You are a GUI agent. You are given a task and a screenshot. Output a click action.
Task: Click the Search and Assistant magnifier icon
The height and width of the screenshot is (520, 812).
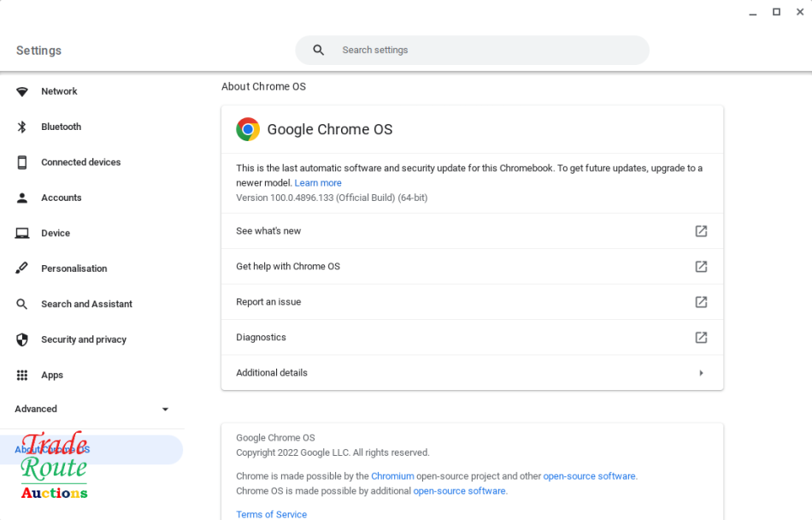pyautogui.click(x=21, y=304)
